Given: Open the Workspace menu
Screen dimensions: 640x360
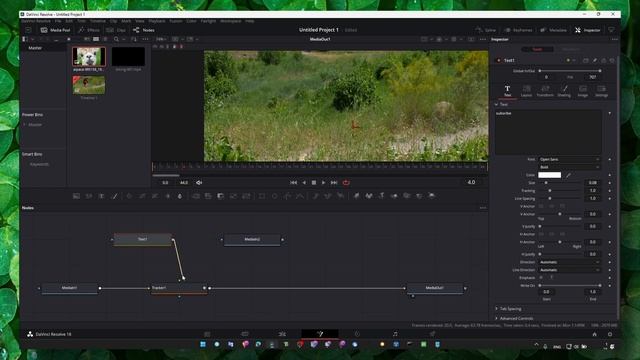Looking at the screenshot, I should [x=231, y=21].
